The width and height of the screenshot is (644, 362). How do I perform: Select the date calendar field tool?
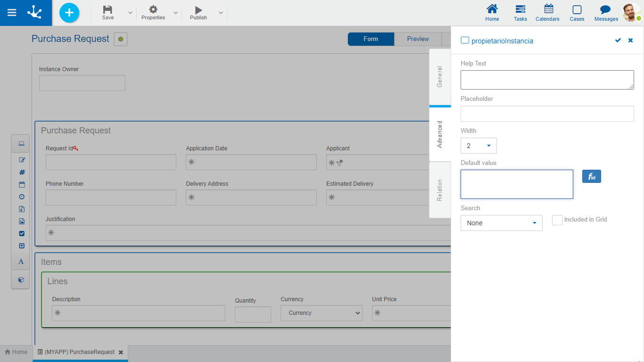pos(21,184)
